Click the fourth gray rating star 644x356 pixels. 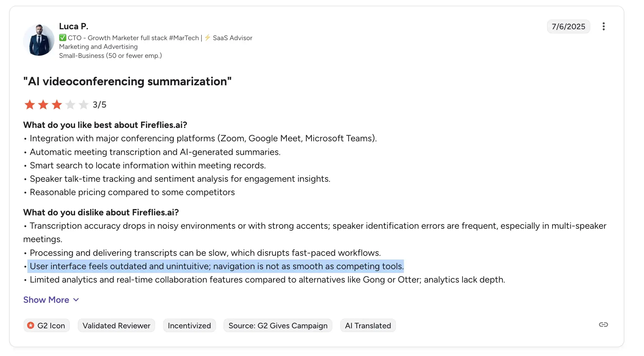click(70, 105)
